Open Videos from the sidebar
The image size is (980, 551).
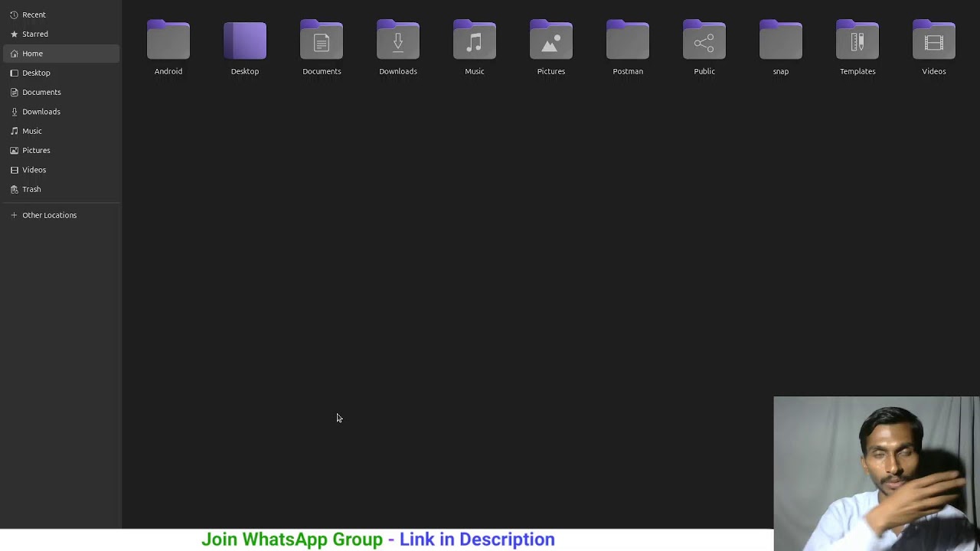click(61, 170)
